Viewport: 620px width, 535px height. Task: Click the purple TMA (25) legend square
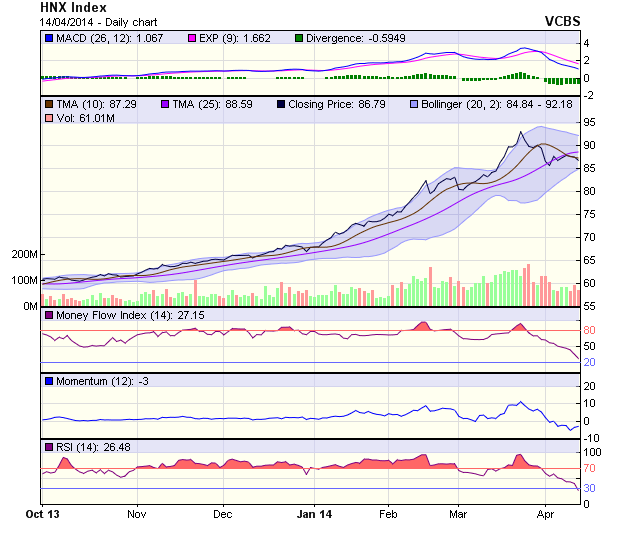click(x=163, y=104)
